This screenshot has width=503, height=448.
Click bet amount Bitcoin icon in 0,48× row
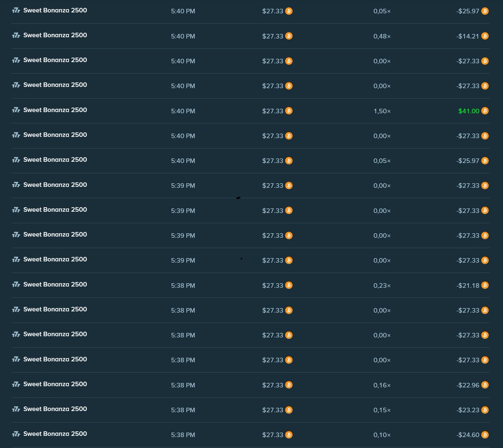[289, 36]
